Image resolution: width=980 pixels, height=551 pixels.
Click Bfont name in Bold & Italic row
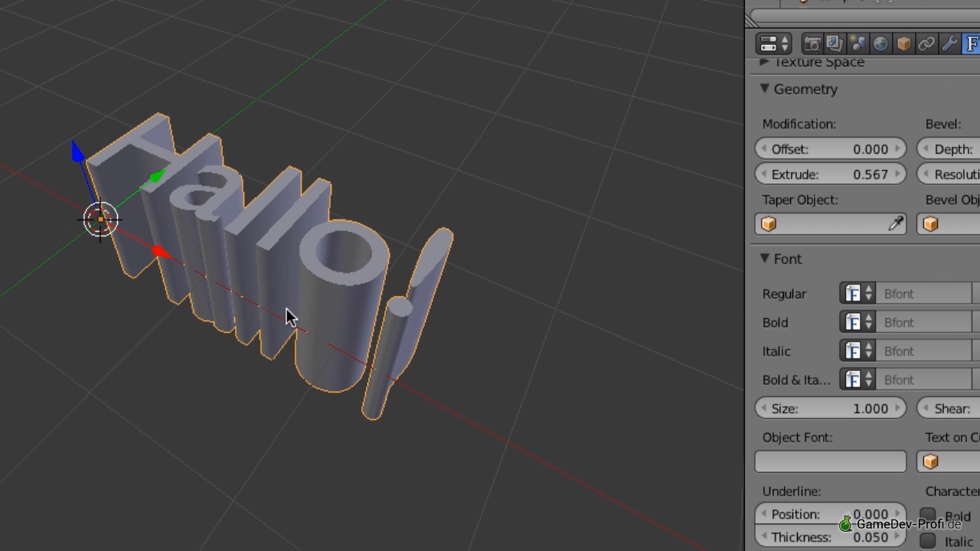(x=924, y=380)
